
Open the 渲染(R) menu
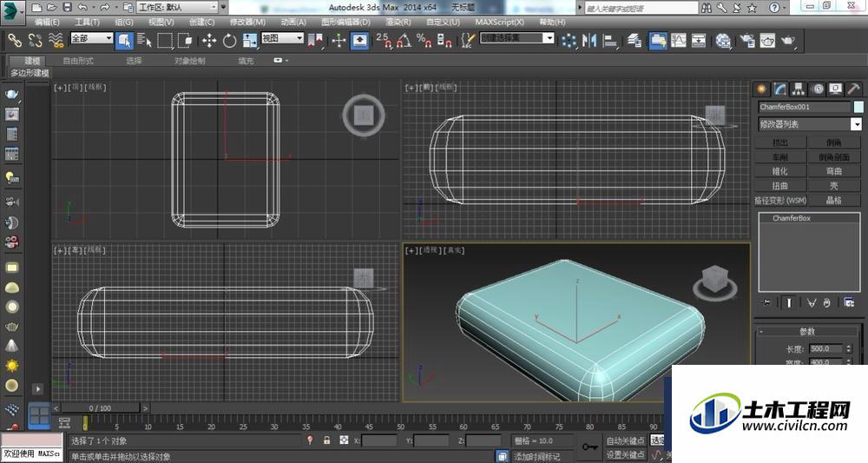click(x=398, y=23)
